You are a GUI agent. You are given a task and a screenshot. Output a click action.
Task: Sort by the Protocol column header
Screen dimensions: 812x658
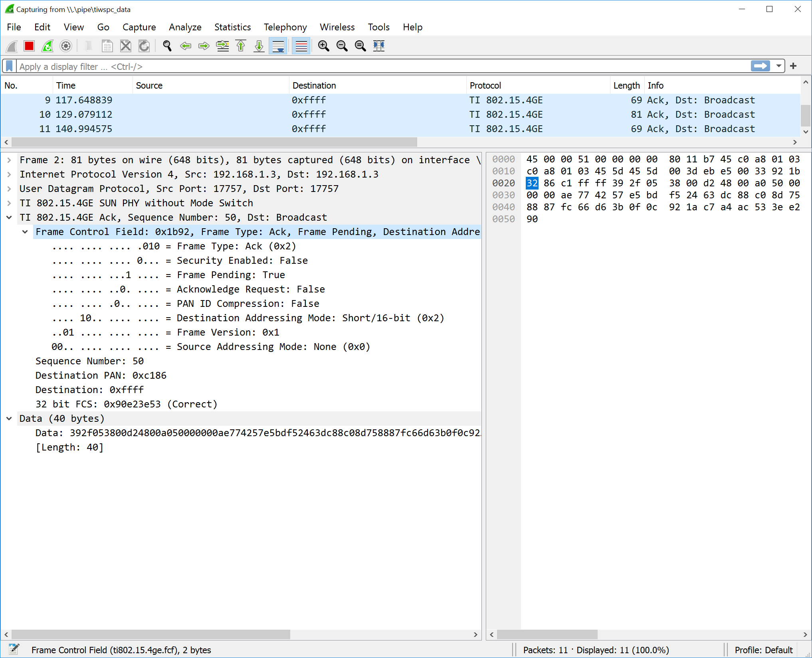(538, 85)
